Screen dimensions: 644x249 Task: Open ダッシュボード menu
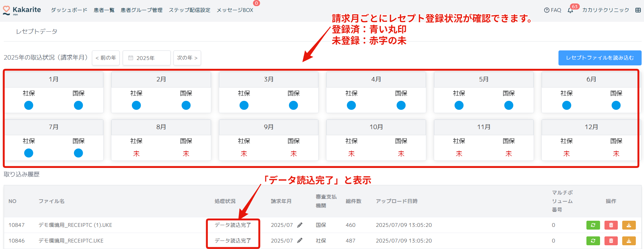pyautogui.click(x=69, y=10)
